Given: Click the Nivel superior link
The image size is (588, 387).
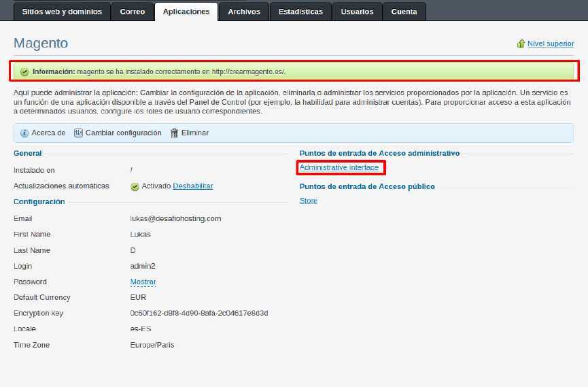Looking at the screenshot, I should [x=551, y=44].
